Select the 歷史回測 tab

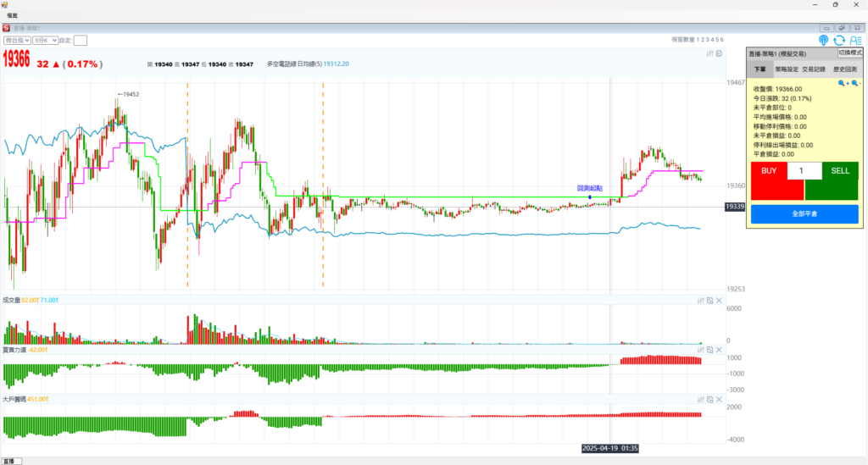(x=845, y=69)
